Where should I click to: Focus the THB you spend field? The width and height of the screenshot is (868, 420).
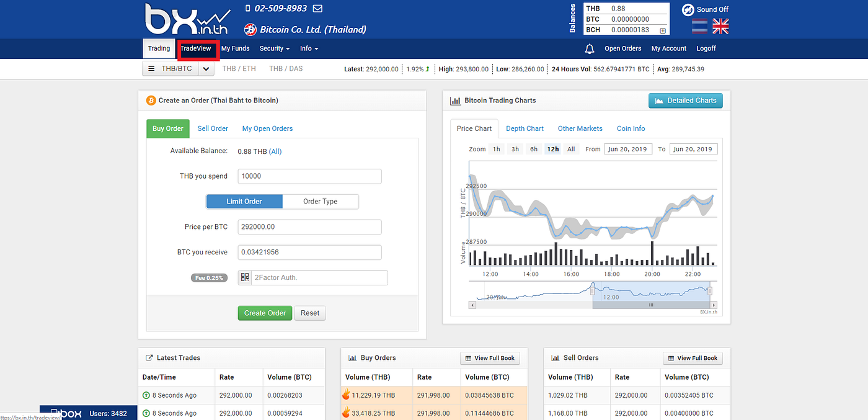(x=309, y=176)
